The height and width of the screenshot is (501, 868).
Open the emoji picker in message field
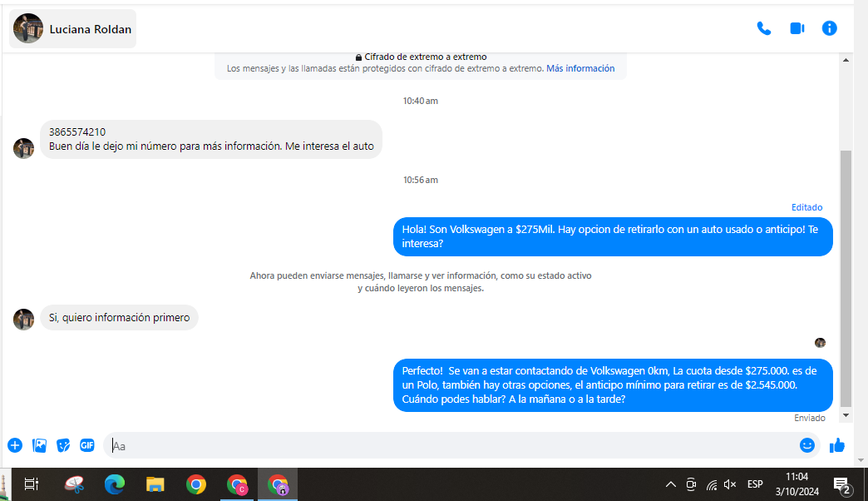807,445
